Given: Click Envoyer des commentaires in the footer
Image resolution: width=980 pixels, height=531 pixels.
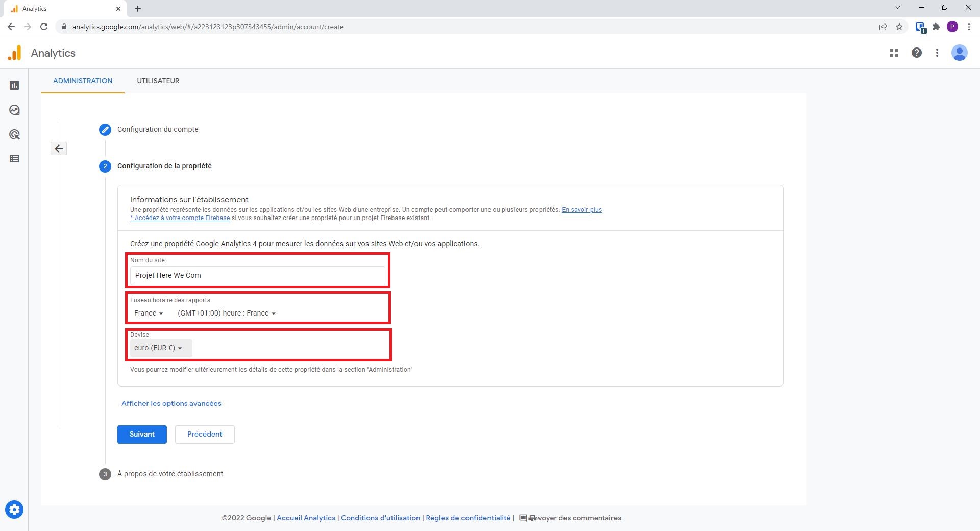Looking at the screenshot, I should pyautogui.click(x=570, y=518).
